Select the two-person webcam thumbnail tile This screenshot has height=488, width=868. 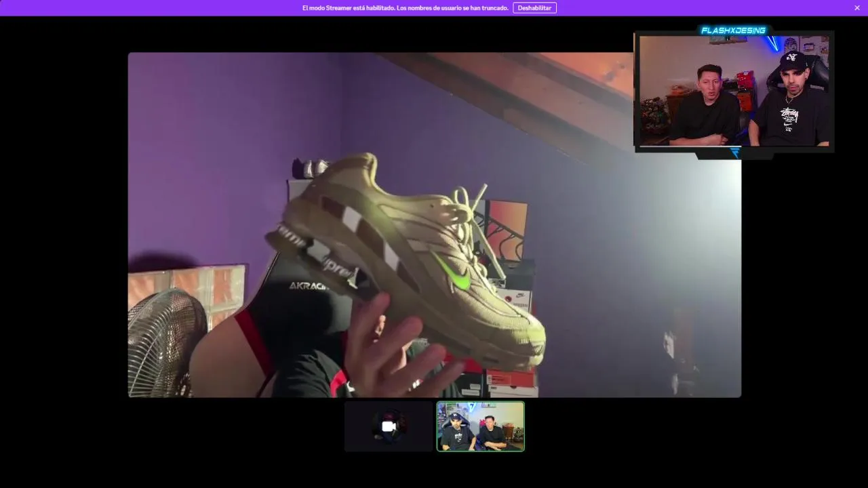pos(481,426)
